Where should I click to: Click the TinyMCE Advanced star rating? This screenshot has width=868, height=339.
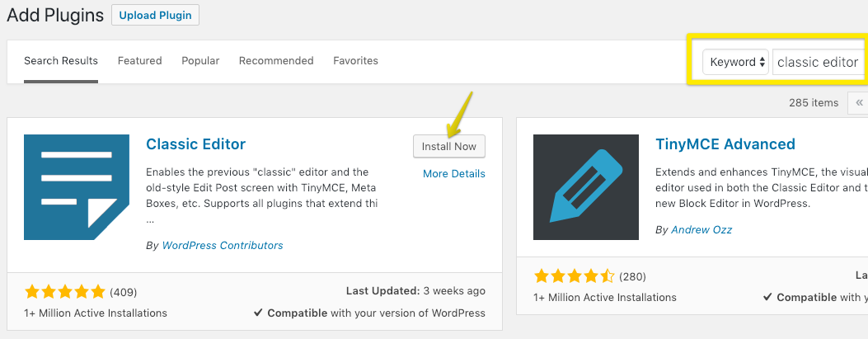click(x=575, y=275)
